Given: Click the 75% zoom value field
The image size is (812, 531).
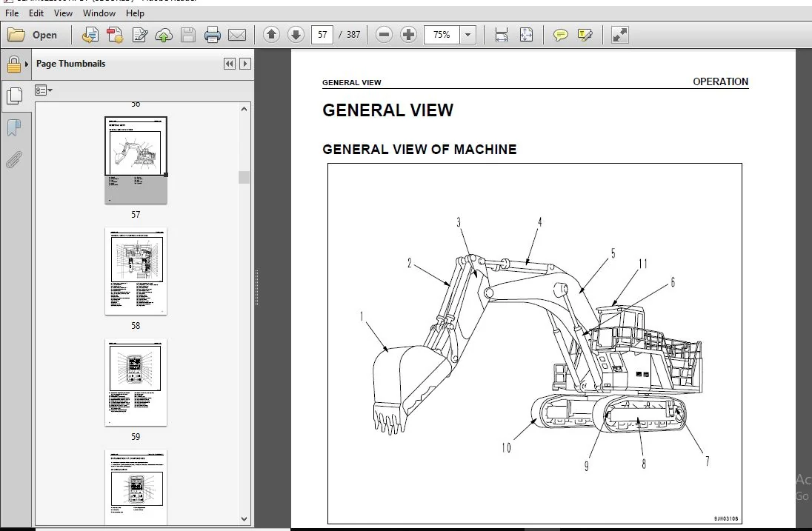Looking at the screenshot, I should click(x=442, y=35).
